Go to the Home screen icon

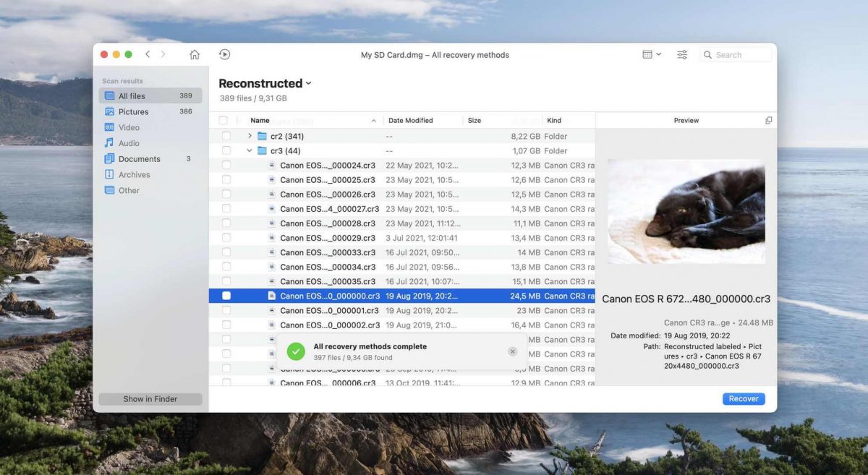click(x=195, y=55)
